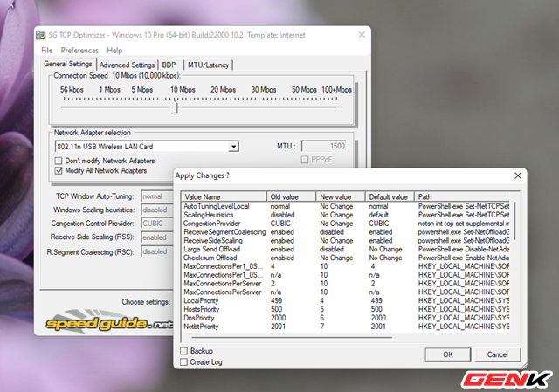559x392 pixels.
Task: Click the slider track below 50 Mbps
Action: (304, 107)
